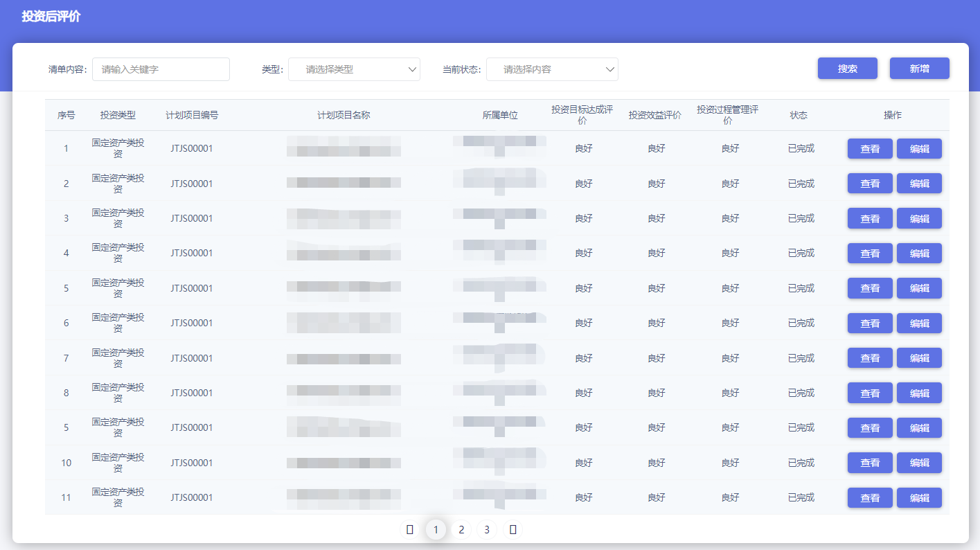Click the 序号 column header
Image resolution: width=980 pixels, height=550 pixels.
point(66,115)
